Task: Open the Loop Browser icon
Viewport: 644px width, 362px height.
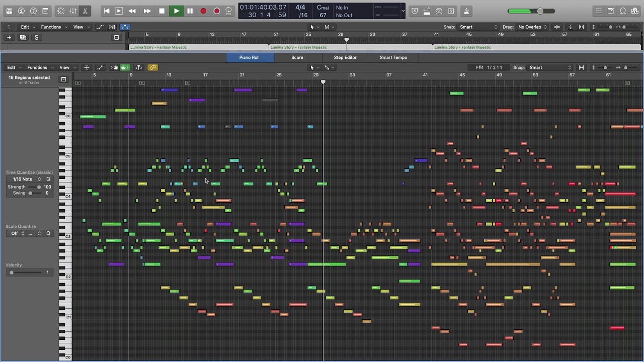Action: click(x=623, y=11)
